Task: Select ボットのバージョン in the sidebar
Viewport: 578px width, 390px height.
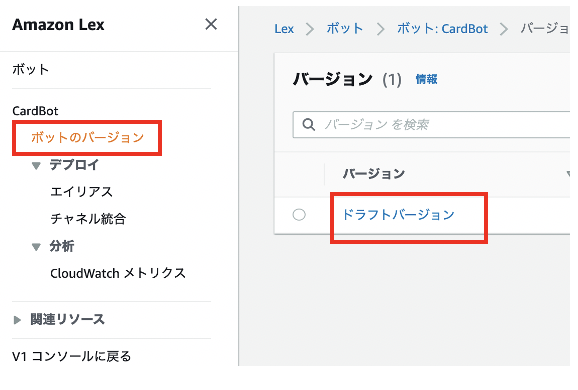Action: [87, 137]
